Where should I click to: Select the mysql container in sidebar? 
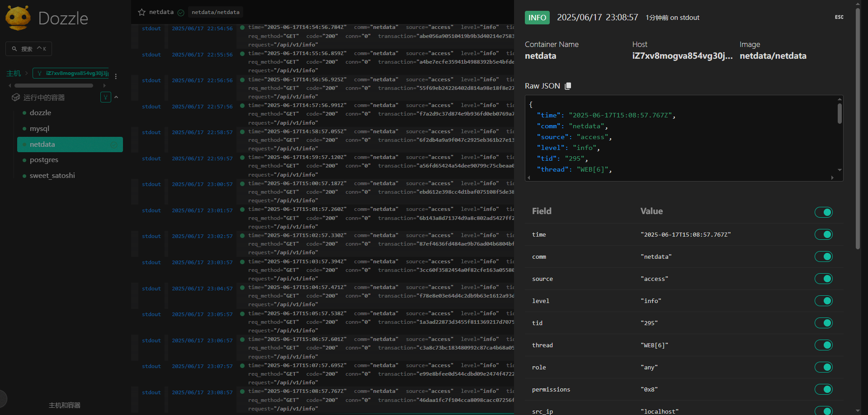coord(39,129)
